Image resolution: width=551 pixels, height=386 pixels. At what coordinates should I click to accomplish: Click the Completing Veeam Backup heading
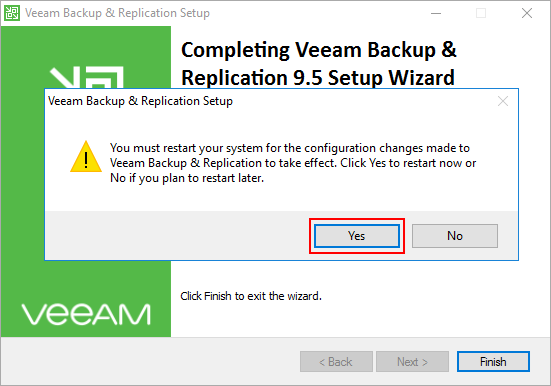click(318, 64)
